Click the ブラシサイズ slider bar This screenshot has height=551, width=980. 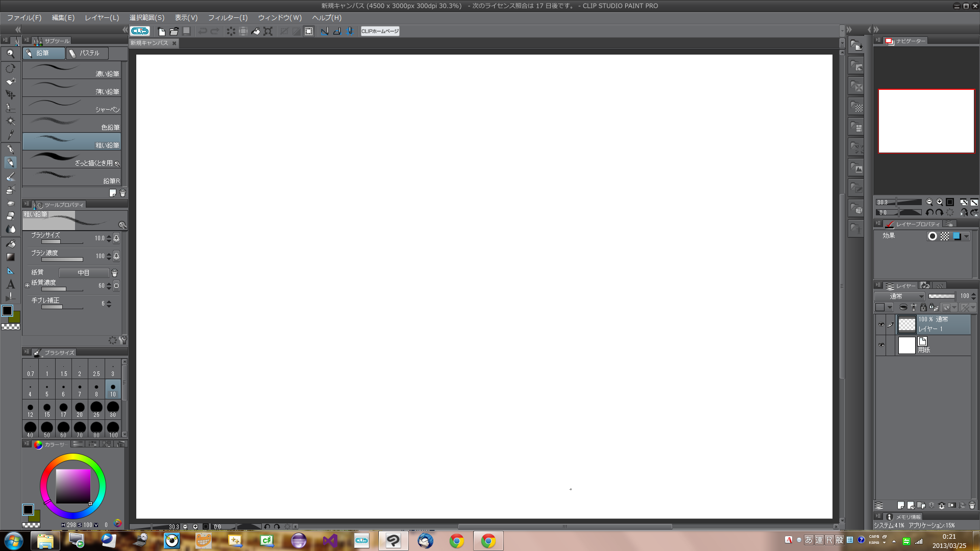coord(62,241)
